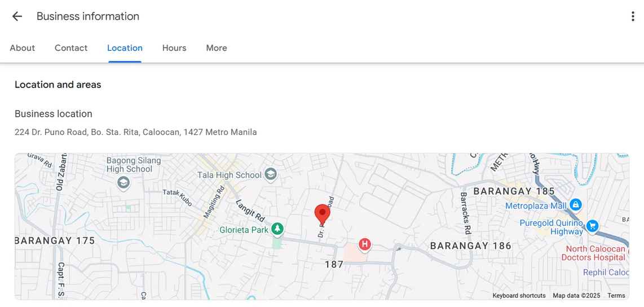The height and width of the screenshot is (307, 644).
Task: Open the three-dot more options menu
Action: (x=633, y=16)
